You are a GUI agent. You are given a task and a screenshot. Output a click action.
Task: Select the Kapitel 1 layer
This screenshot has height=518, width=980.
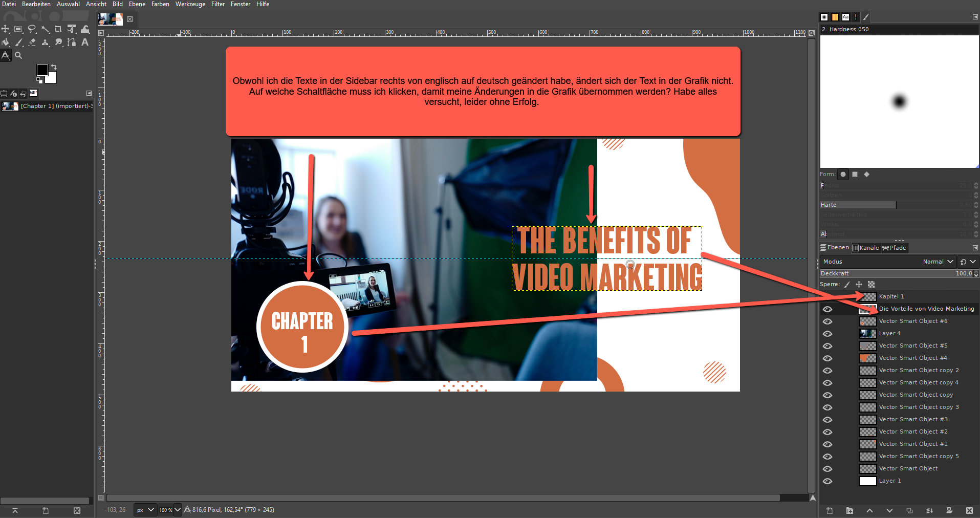pos(891,296)
